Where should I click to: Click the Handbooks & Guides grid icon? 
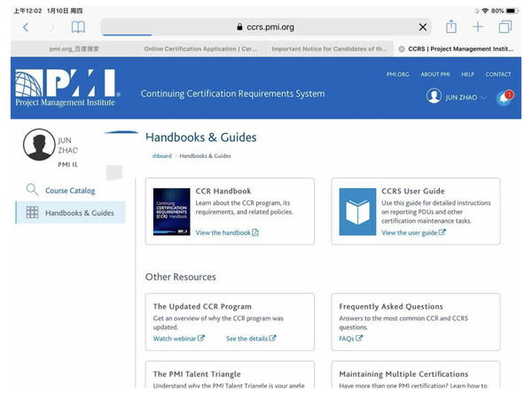click(32, 212)
